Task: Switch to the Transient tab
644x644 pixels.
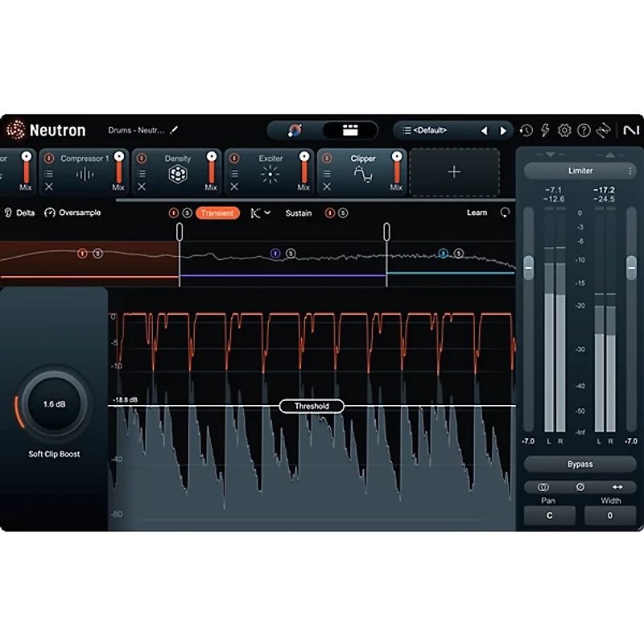Action: pos(219,213)
